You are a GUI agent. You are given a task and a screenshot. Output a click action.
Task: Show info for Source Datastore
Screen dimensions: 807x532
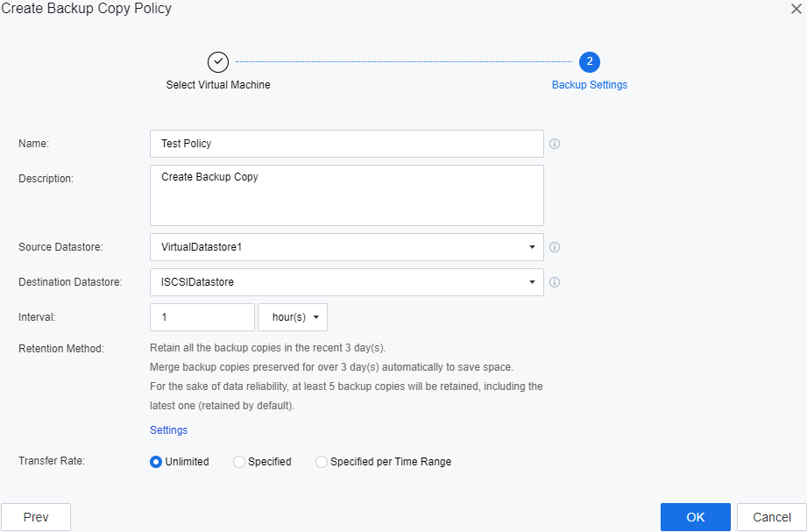click(x=555, y=247)
